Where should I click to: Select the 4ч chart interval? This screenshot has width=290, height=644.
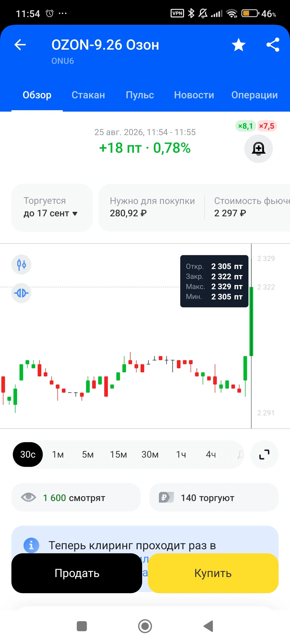click(x=211, y=454)
